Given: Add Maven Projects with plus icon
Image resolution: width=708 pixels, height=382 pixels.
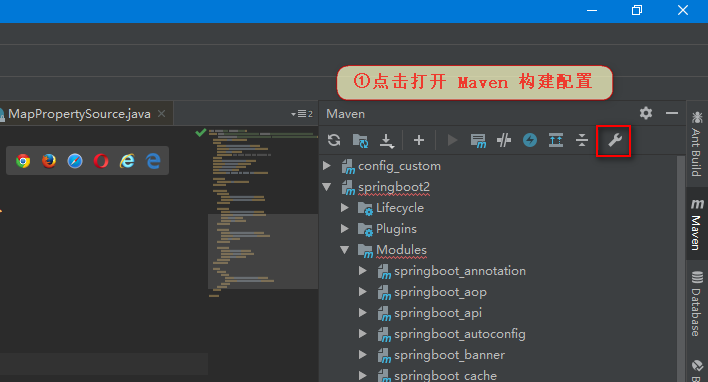Looking at the screenshot, I should (419, 140).
